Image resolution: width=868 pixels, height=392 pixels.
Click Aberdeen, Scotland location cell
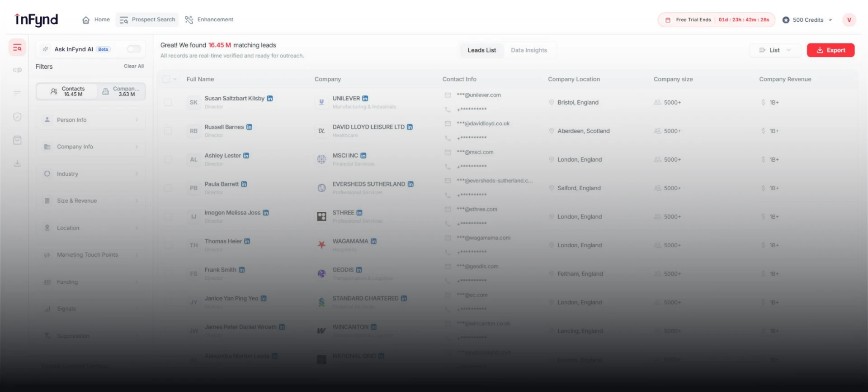click(x=584, y=131)
